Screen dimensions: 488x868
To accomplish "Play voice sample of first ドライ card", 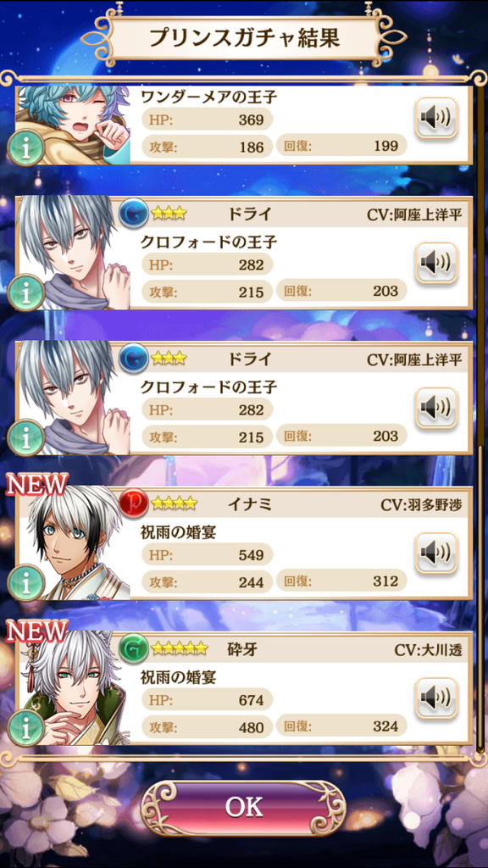I will (x=436, y=263).
